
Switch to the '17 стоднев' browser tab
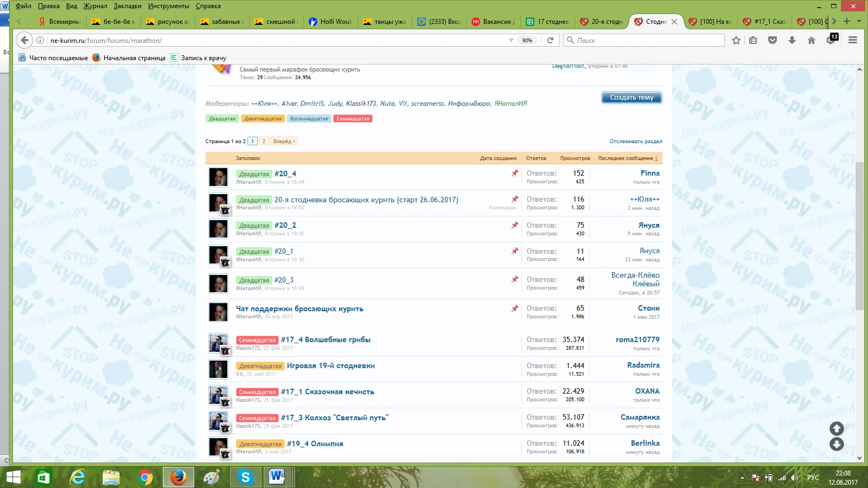(548, 22)
